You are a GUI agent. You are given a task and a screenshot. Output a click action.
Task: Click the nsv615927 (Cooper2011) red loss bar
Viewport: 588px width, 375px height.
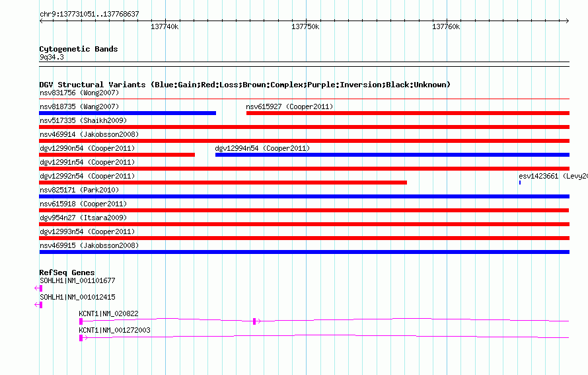click(x=408, y=113)
